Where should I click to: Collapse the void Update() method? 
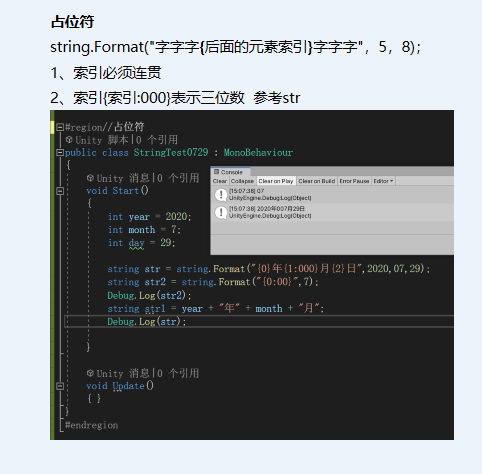point(60,386)
